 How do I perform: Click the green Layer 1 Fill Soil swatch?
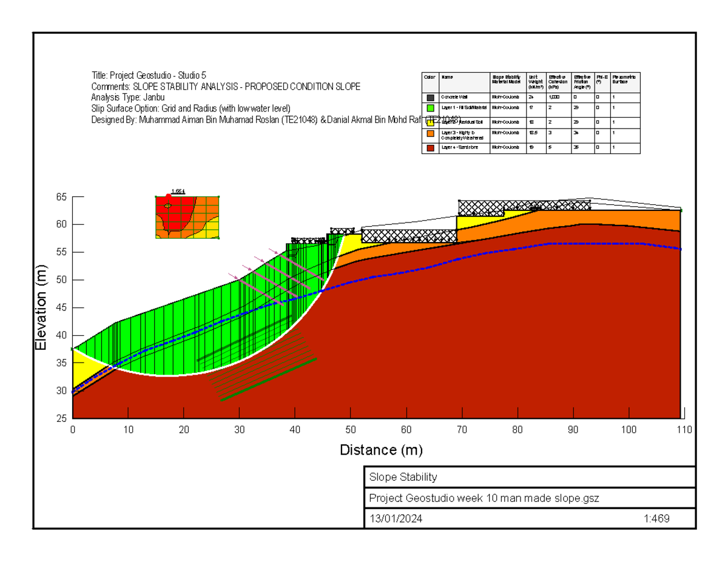tap(430, 107)
